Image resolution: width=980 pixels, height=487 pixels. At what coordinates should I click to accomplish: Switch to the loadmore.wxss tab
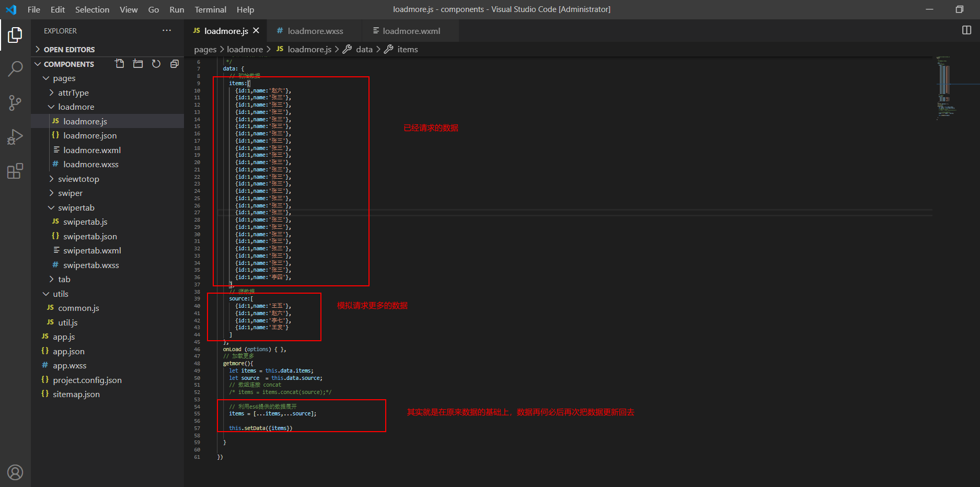(x=314, y=31)
